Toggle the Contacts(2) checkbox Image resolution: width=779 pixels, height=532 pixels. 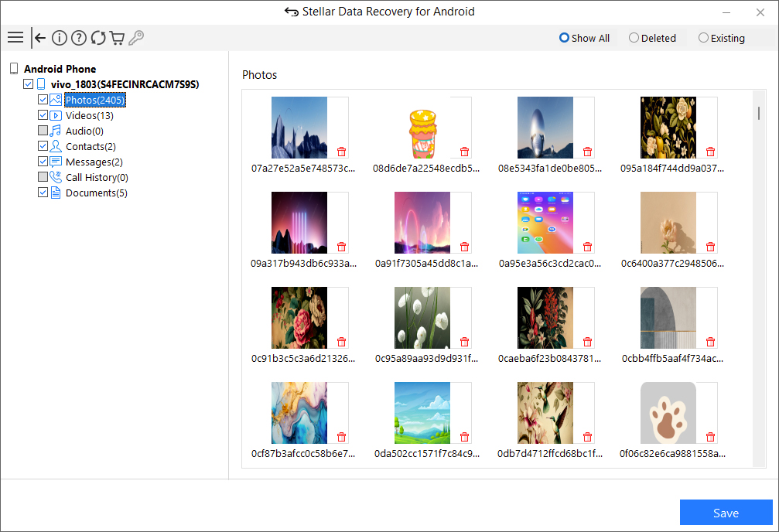[43, 146]
